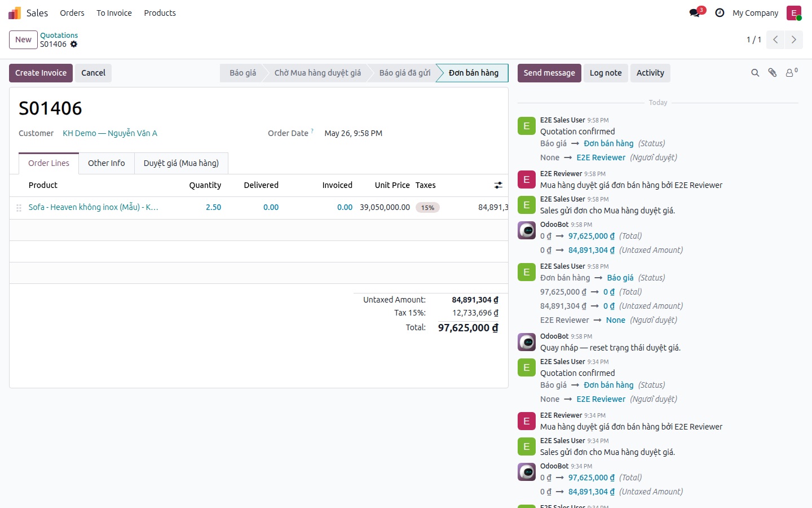Grab the drag handle of the Sofa line
Viewport: 812px width, 508px height.
(19, 208)
